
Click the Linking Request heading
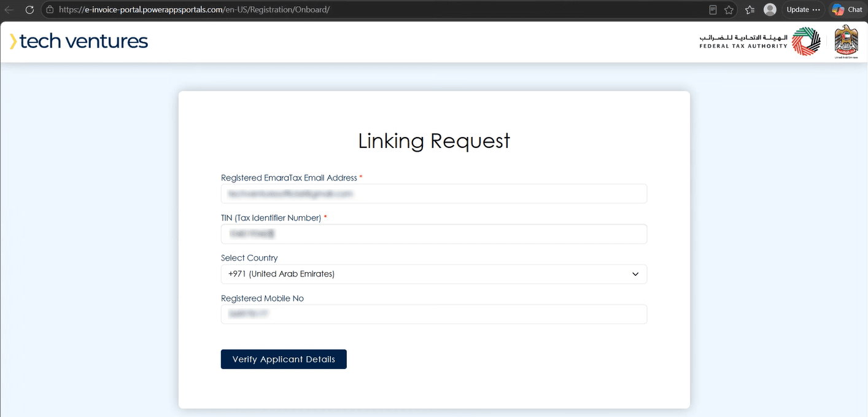(434, 141)
